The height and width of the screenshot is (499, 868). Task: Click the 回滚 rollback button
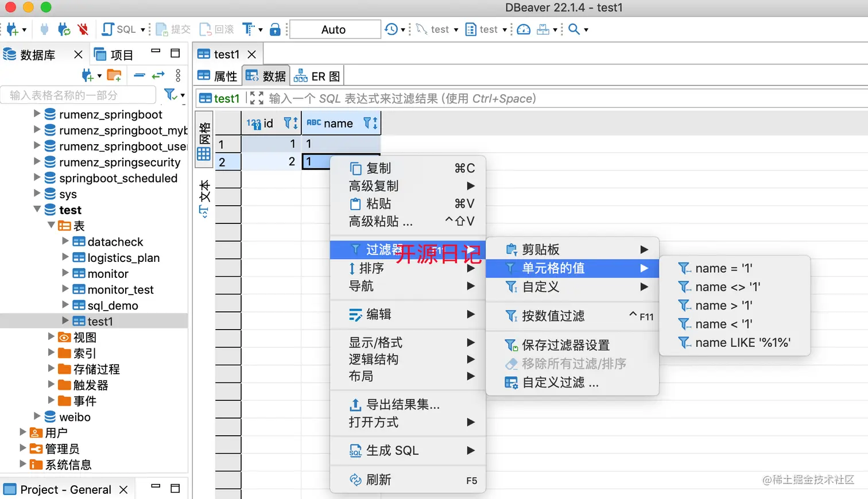[217, 29]
